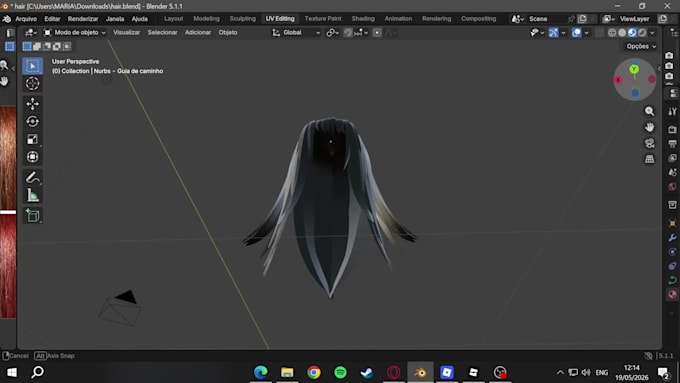Screen dimensions: 680x383
Task: Select the Select Box tool
Action: [x=33, y=66]
